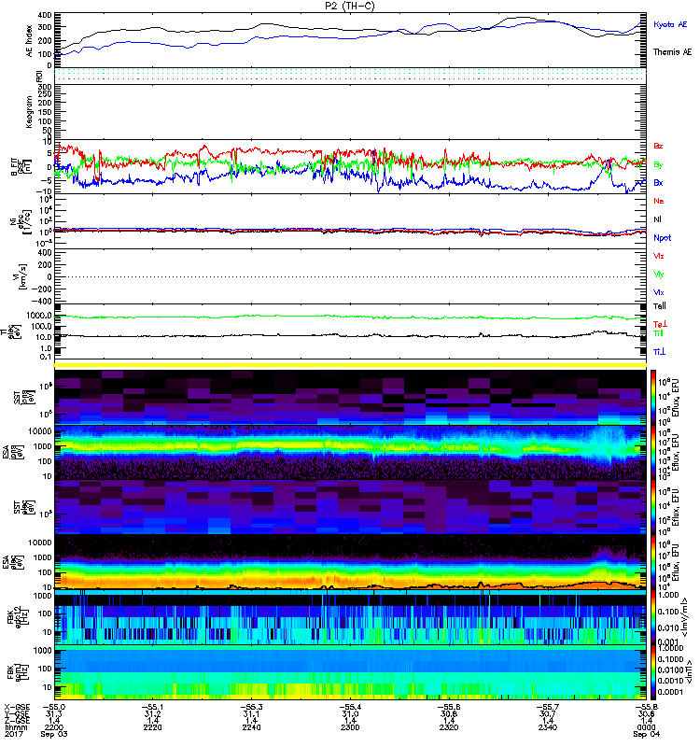Click the blue Bx legend label
Image resolution: width=700 pixels, height=747 pixels.
[x=658, y=183]
